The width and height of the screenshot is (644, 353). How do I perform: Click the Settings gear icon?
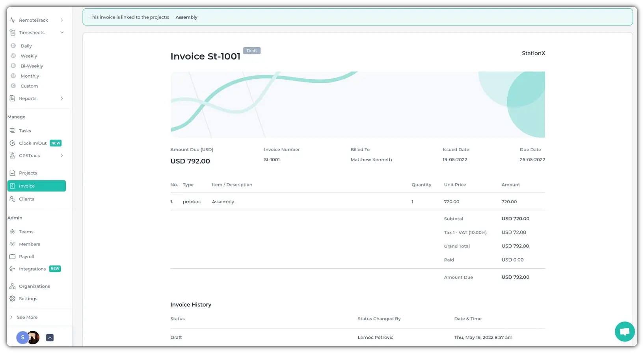pos(12,299)
